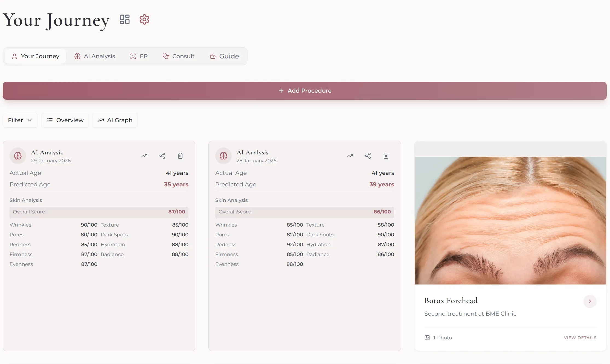Click trend graph icon on 29 January analysis

click(144, 156)
